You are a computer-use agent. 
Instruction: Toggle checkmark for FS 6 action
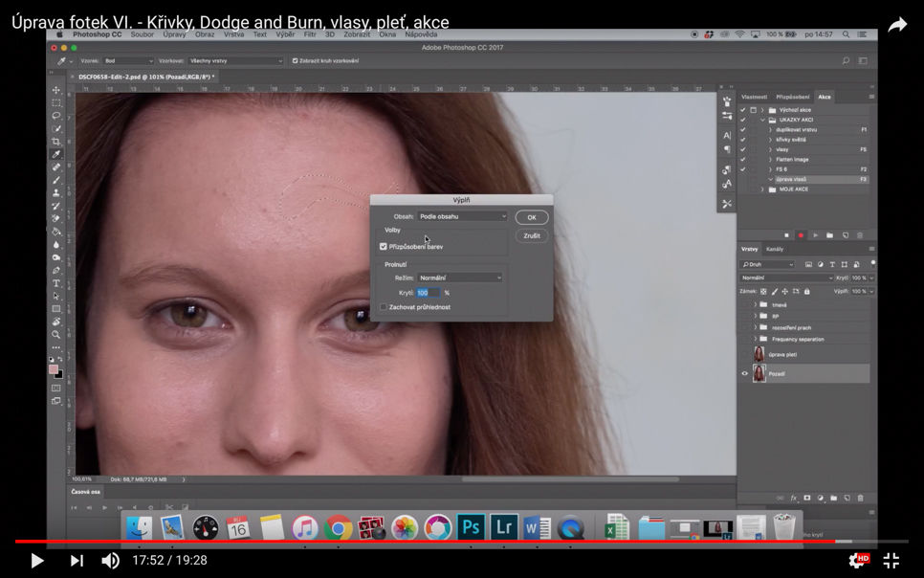pyautogui.click(x=742, y=169)
